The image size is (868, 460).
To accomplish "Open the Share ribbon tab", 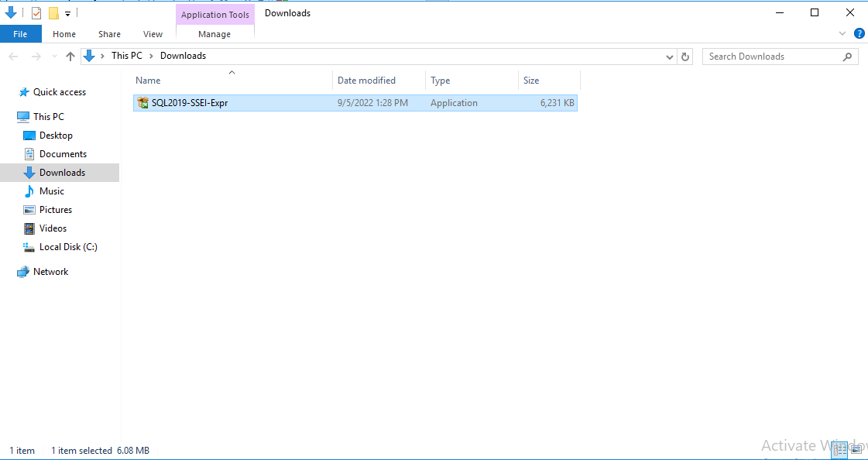I will 110,34.
